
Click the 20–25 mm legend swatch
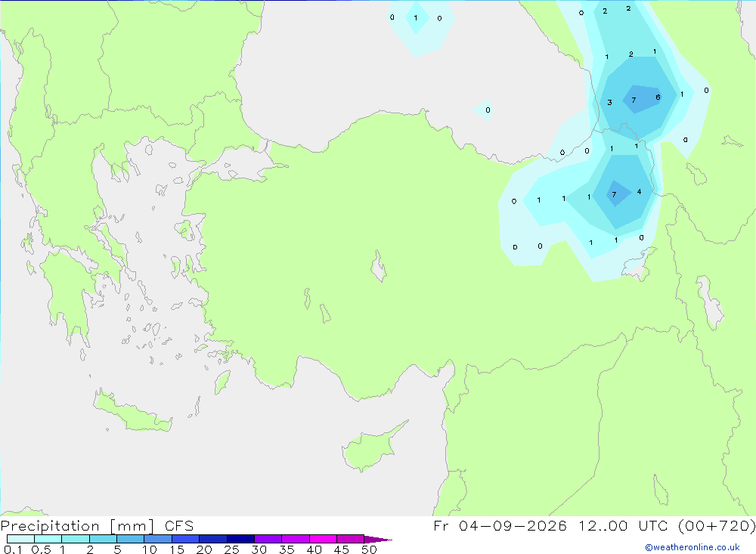pyautogui.click(x=212, y=539)
